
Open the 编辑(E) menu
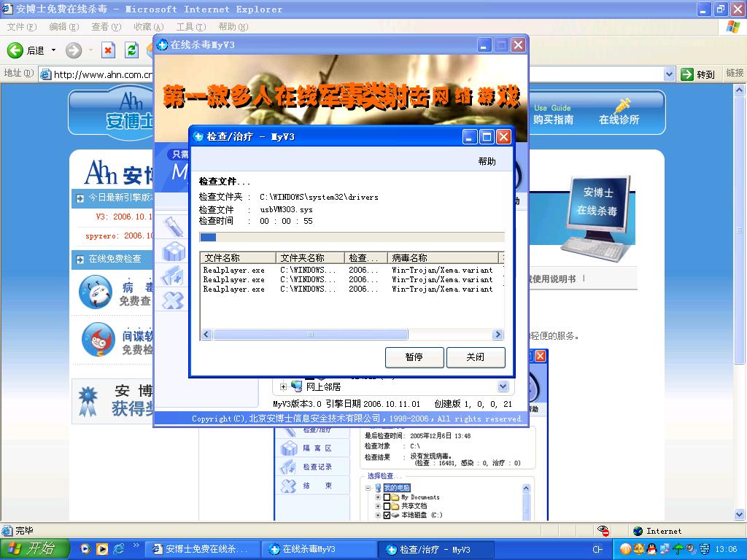click(x=64, y=27)
